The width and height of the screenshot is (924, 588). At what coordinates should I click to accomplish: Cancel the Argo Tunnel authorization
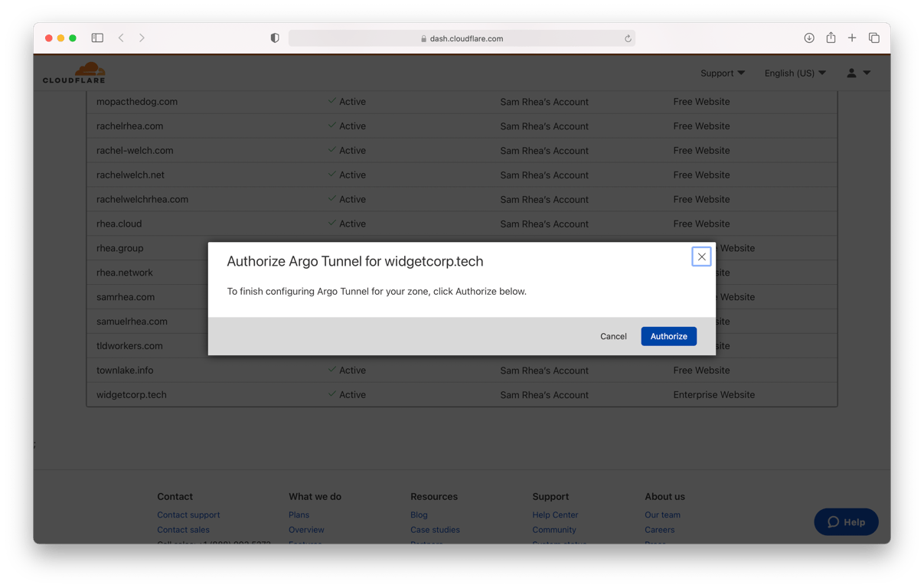click(x=613, y=336)
